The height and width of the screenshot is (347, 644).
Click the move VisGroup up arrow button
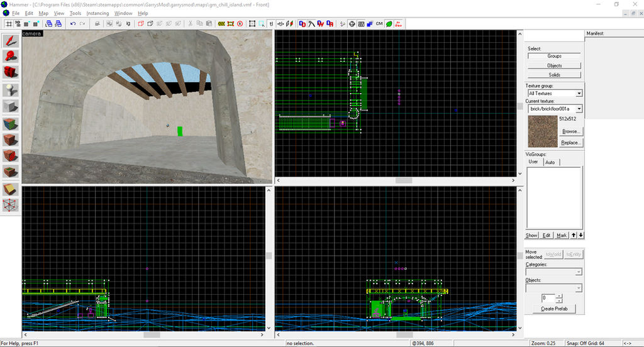pyautogui.click(x=574, y=235)
